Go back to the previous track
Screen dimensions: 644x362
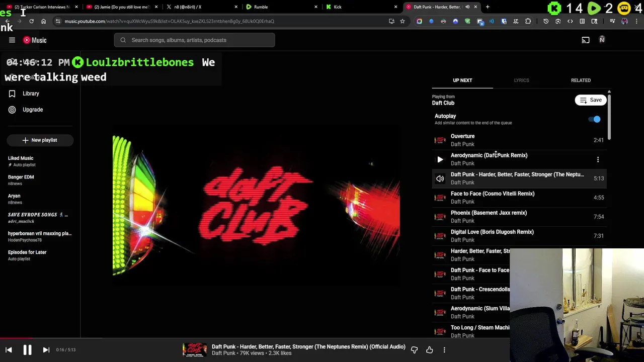tap(9, 350)
